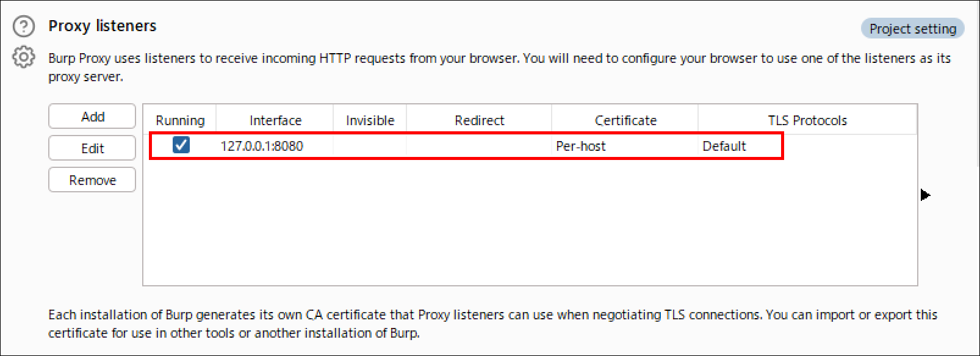
Task: Click the Project setting badge
Action: coord(912,29)
